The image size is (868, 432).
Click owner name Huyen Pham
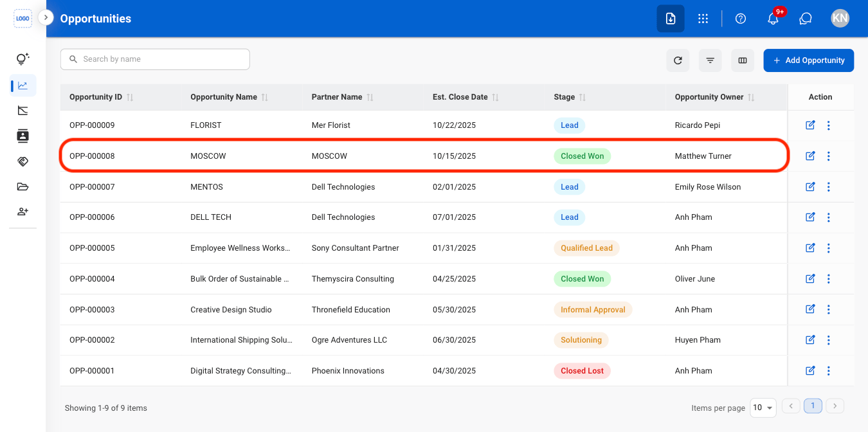pos(698,340)
